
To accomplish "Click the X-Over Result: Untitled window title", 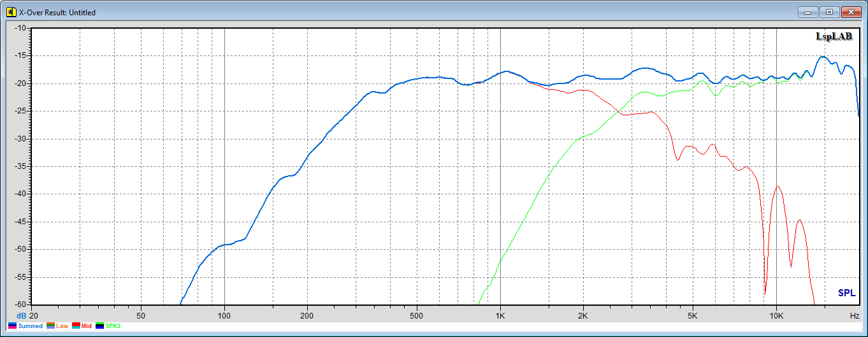I will click(x=57, y=12).
